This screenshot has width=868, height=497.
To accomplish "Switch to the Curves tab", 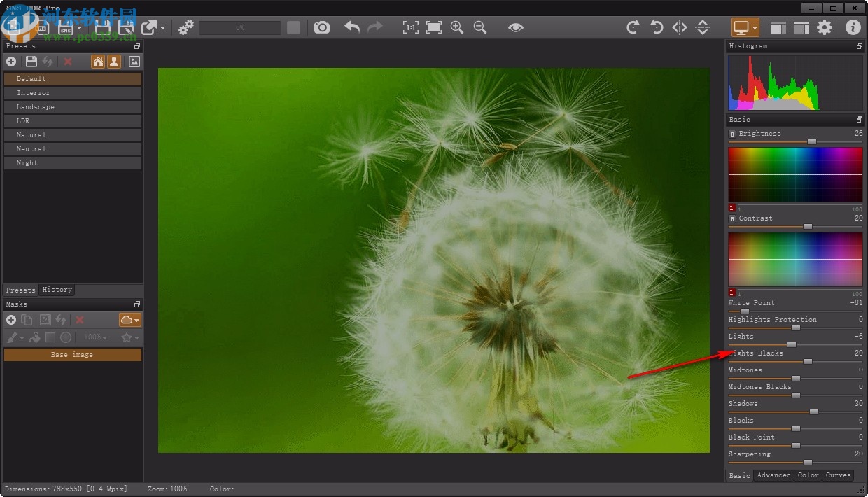I will (x=838, y=475).
